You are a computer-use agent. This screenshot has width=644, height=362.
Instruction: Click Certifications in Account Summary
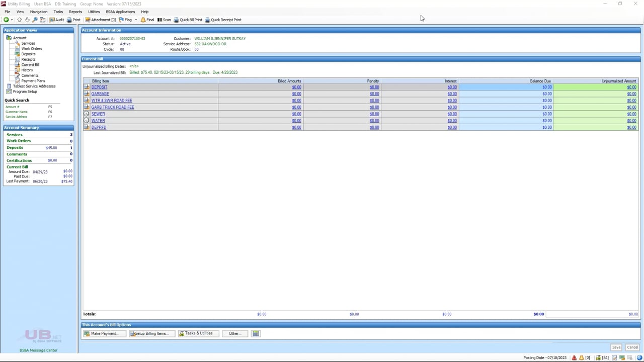pos(19,160)
